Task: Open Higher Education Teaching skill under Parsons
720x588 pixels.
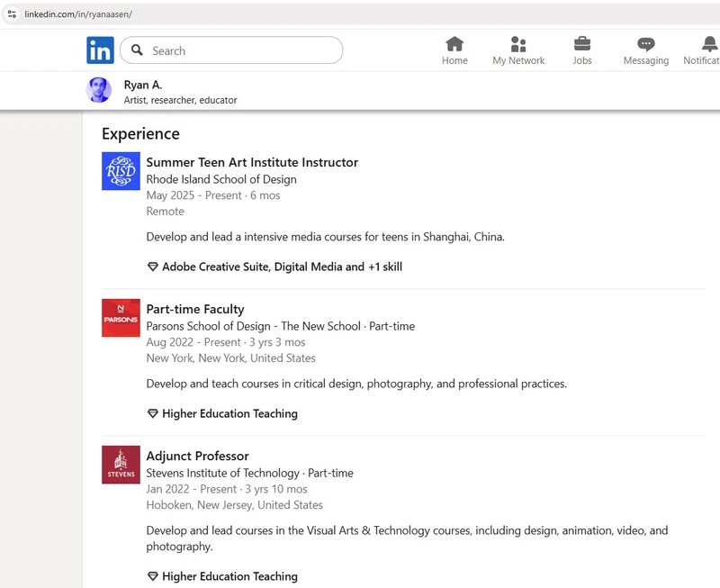Action: (x=229, y=414)
